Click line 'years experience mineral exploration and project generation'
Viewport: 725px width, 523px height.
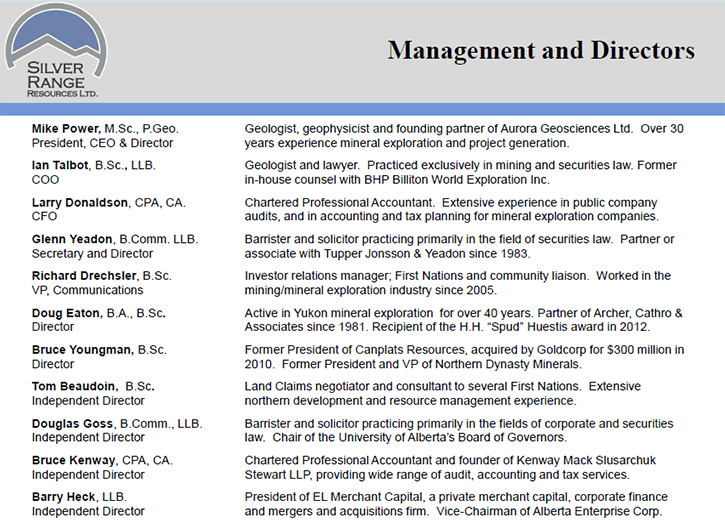point(407,143)
